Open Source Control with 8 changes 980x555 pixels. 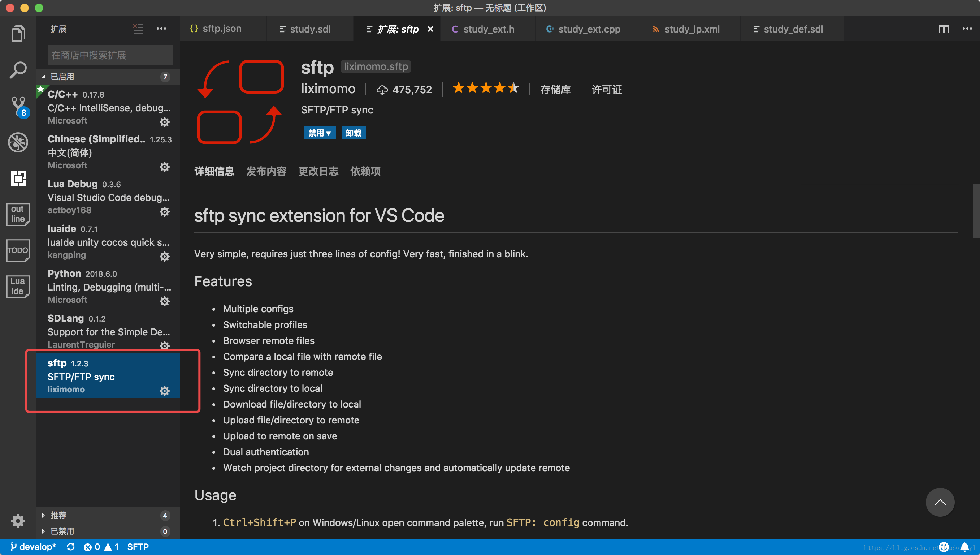18,106
